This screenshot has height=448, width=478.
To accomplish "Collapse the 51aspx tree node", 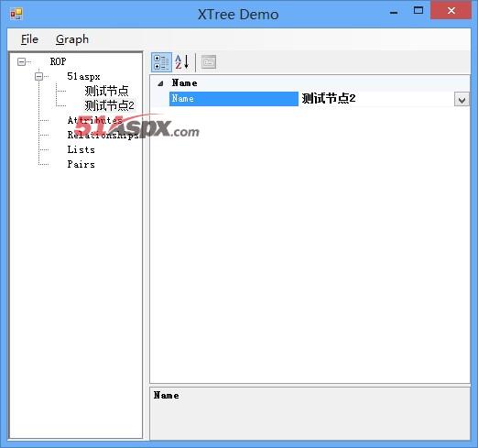I will coord(38,76).
